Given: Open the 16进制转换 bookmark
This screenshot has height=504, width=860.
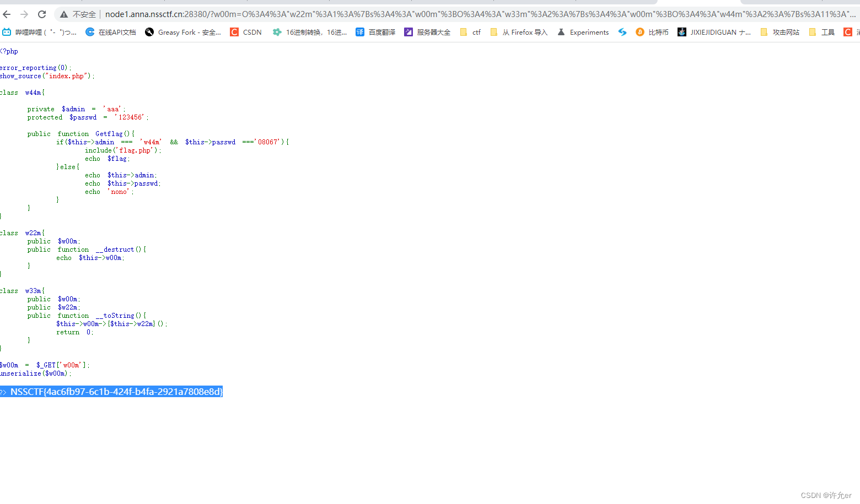Looking at the screenshot, I should 310,32.
